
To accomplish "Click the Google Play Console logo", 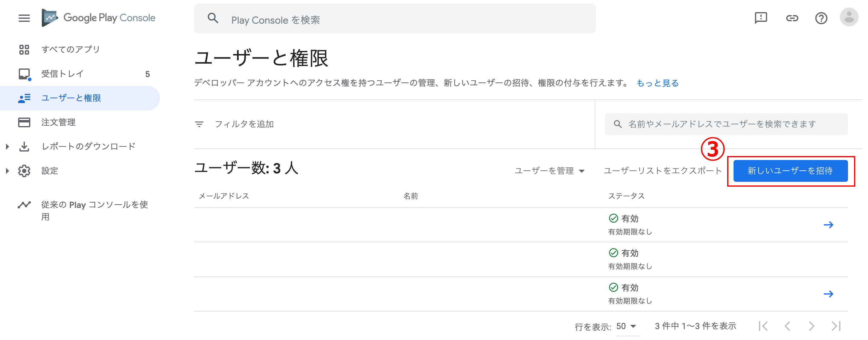I will [98, 18].
